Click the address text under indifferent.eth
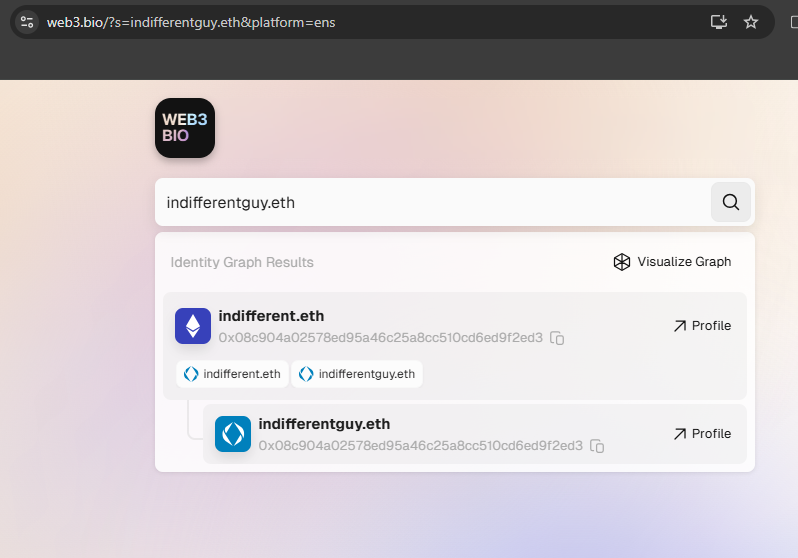 (x=380, y=338)
